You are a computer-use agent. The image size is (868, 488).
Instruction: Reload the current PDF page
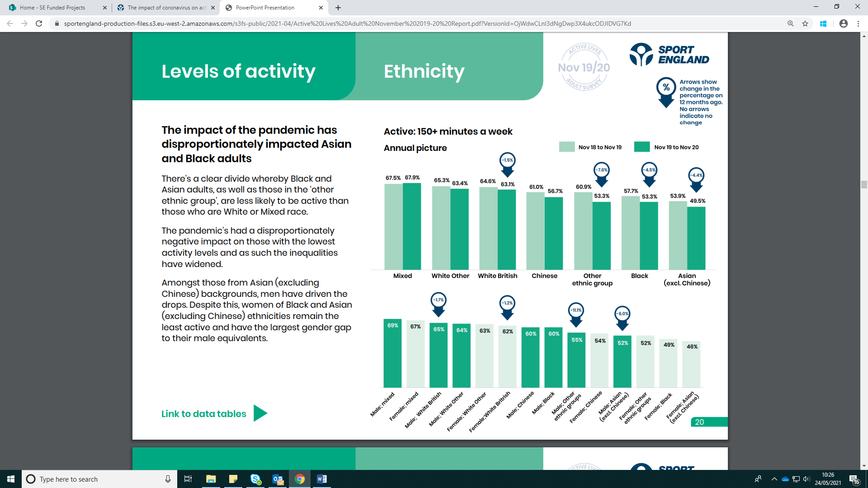click(x=39, y=23)
